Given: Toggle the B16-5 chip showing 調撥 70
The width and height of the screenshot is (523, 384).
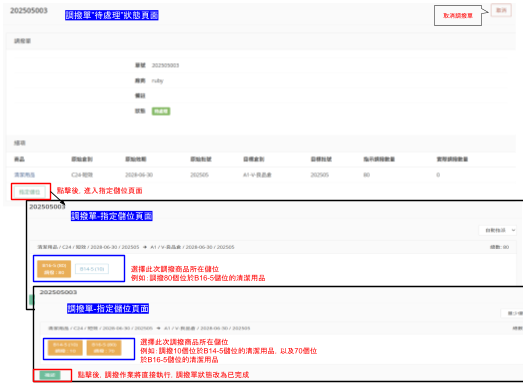Looking at the screenshot, I should coord(104,348).
